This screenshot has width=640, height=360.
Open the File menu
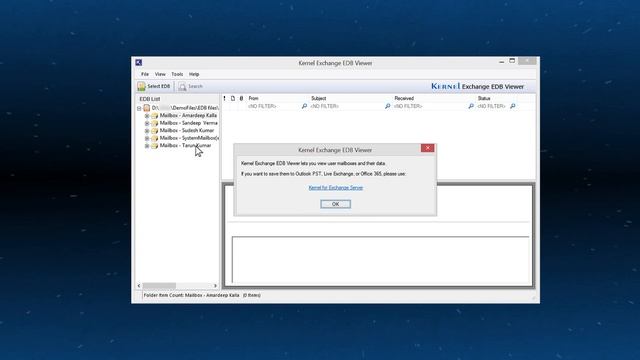pyautogui.click(x=145, y=74)
